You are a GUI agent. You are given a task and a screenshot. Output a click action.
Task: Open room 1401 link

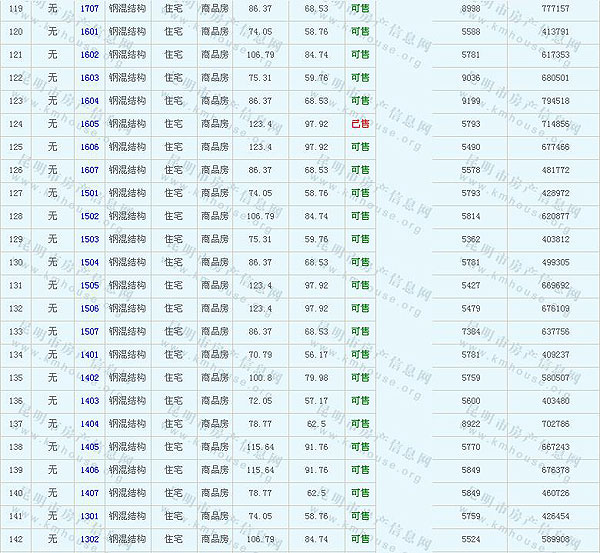(x=90, y=354)
